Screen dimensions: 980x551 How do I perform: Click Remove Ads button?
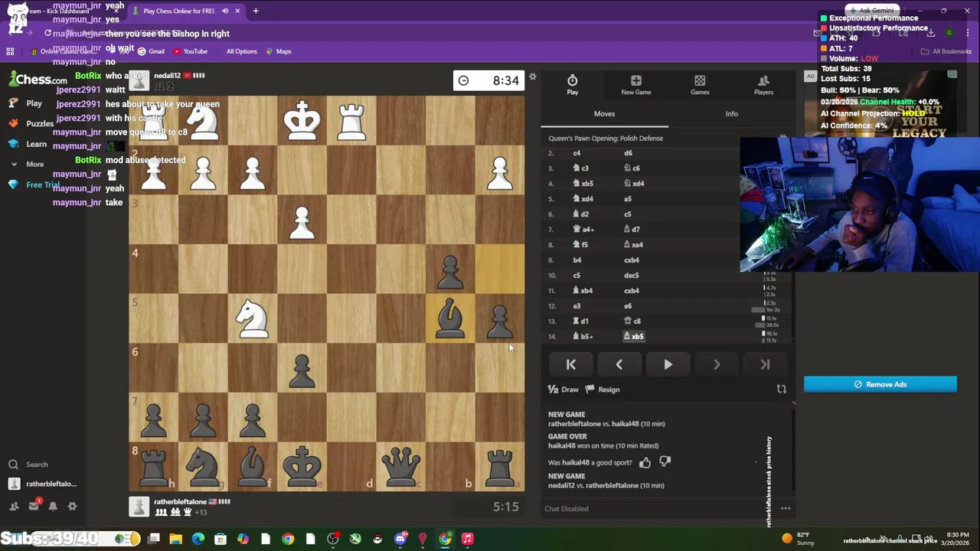pyautogui.click(x=880, y=384)
